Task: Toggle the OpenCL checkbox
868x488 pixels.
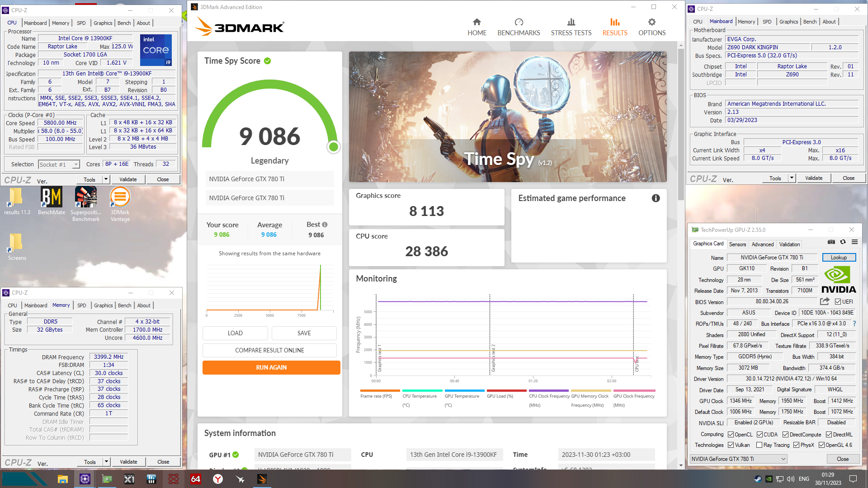Action: (731, 434)
